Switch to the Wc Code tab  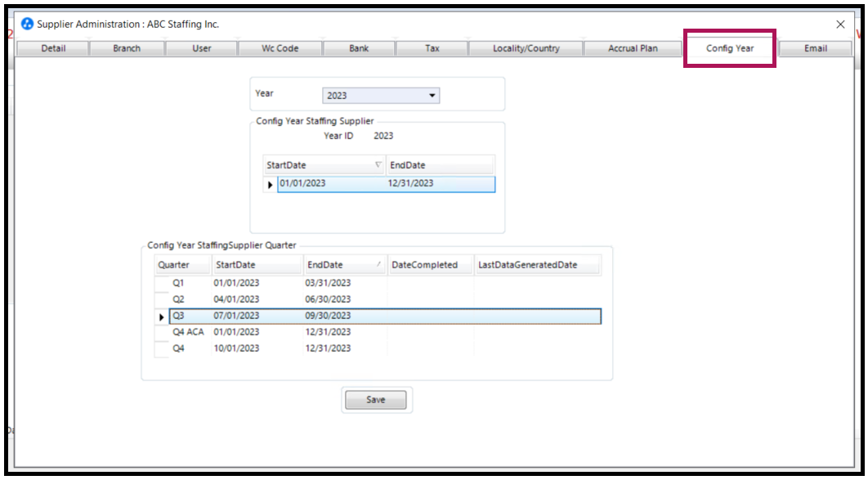279,47
